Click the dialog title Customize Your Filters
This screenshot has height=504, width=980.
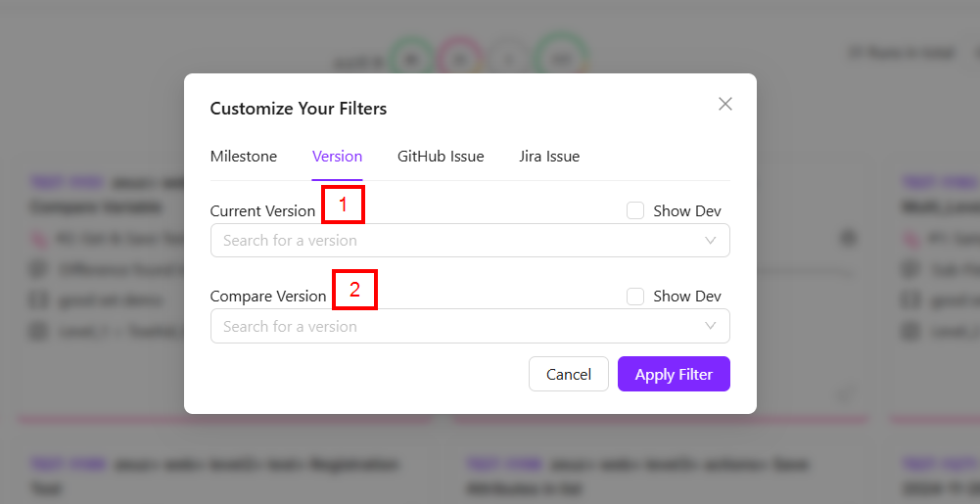(x=299, y=109)
